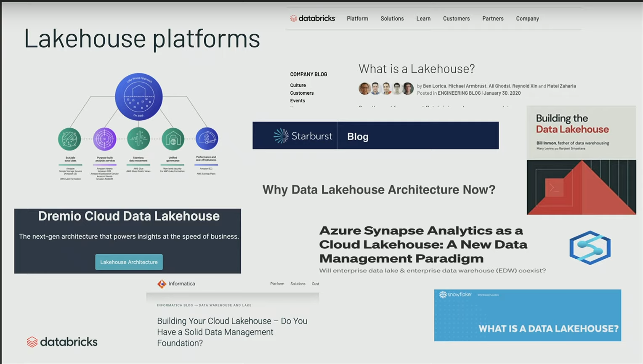The width and height of the screenshot is (643, 364).
Task: Open Platform in the Informatica header
Action: (277, 284)
